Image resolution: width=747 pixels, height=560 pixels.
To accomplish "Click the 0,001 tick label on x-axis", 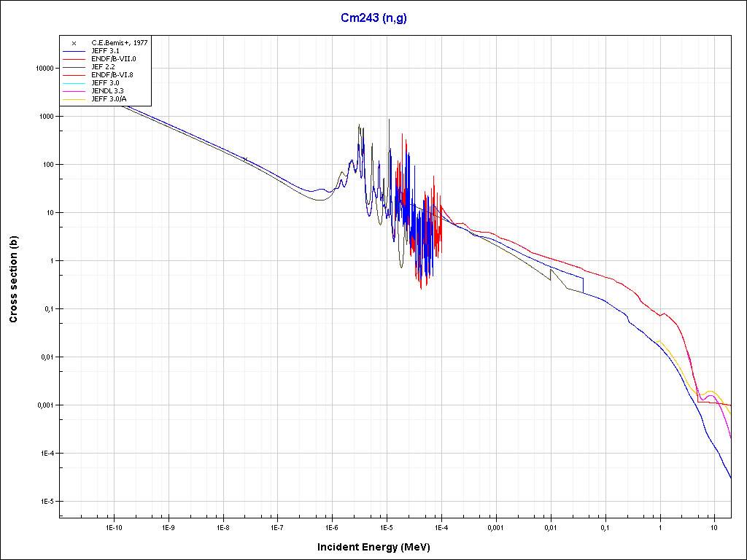I will (495, 526).
